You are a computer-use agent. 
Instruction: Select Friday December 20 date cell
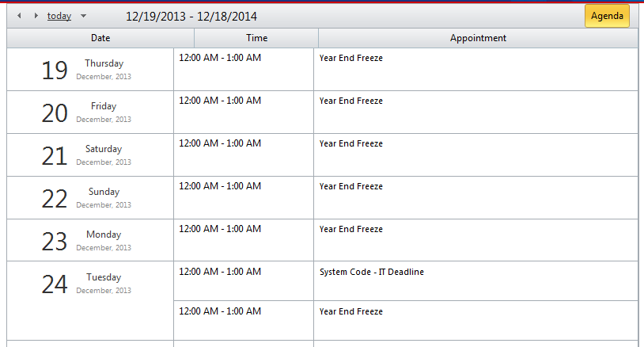click(89, 112)
